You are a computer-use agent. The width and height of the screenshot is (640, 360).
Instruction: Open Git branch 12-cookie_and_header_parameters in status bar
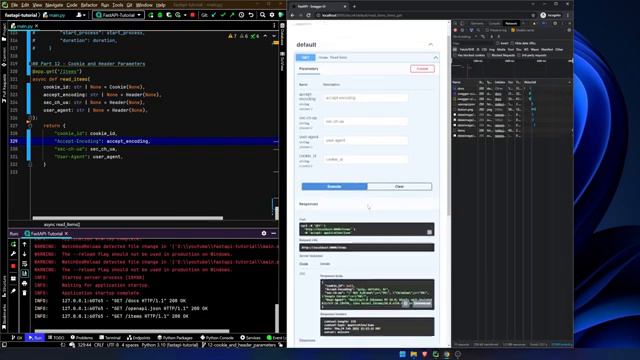241,345
